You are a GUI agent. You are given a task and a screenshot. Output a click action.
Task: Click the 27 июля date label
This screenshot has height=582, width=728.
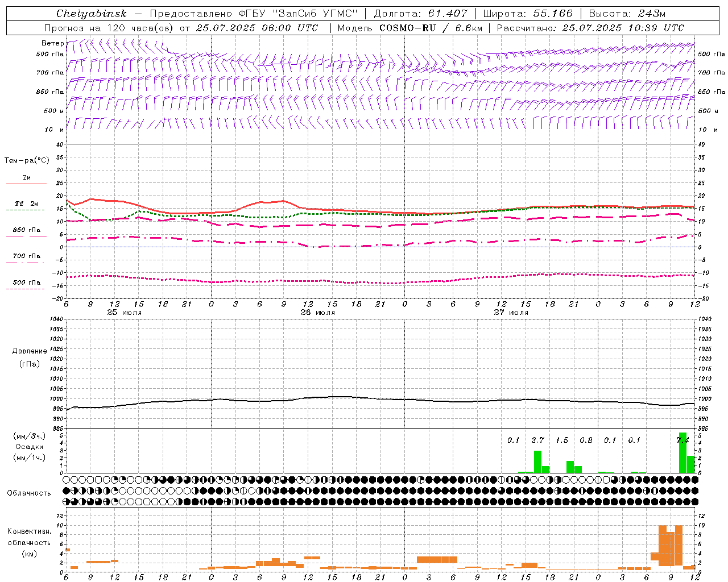tap(511, 313)
